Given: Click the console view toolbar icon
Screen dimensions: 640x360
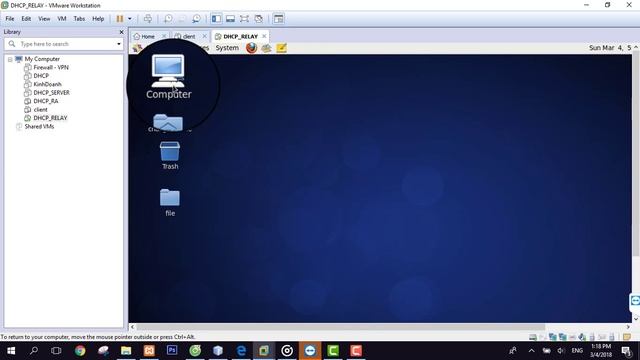Looking at the screenshot, I should pos(278,19).
